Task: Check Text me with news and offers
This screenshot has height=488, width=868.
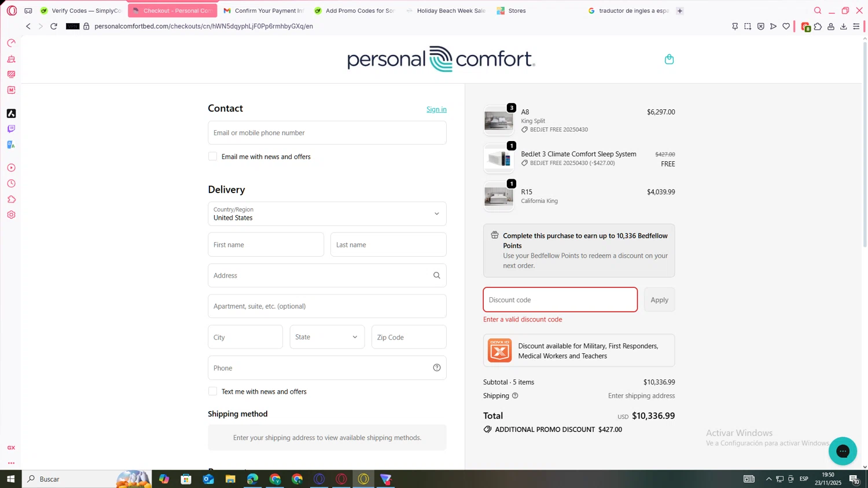Action: point(213,391)
